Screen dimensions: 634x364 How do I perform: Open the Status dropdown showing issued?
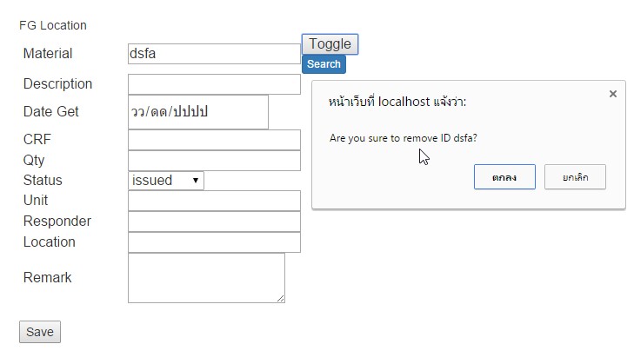coord(165,181)
